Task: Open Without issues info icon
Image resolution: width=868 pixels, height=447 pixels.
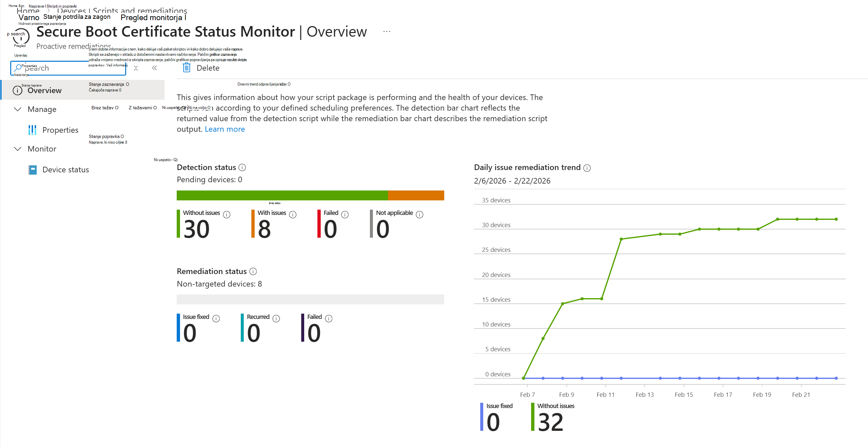Action: [227, 215]
